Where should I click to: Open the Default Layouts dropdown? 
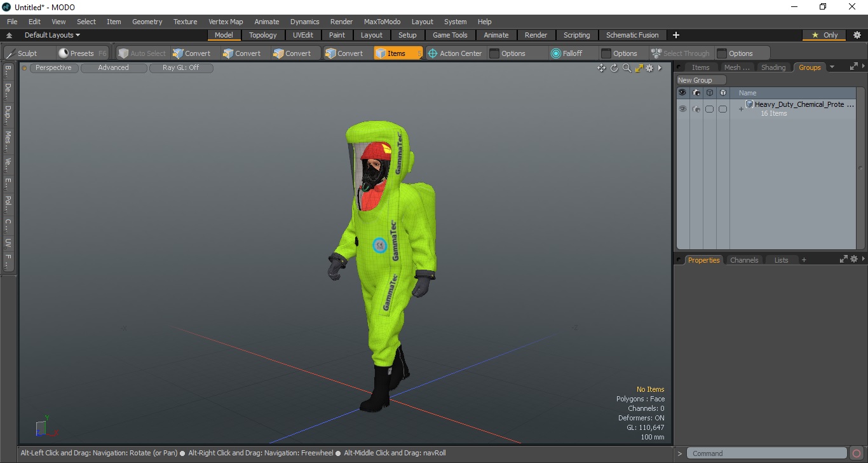52,35
